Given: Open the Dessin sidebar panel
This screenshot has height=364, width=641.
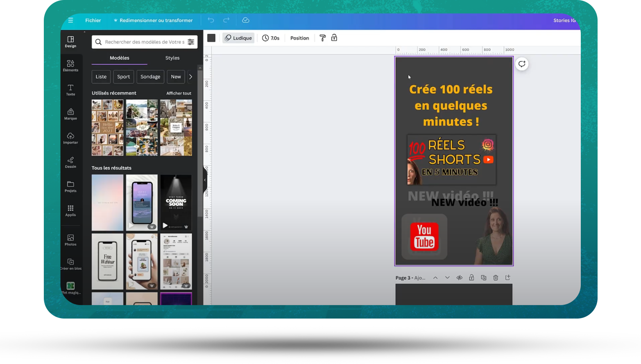Looking at the screenshot, I should pyautogui.click(x=70, y=162).
